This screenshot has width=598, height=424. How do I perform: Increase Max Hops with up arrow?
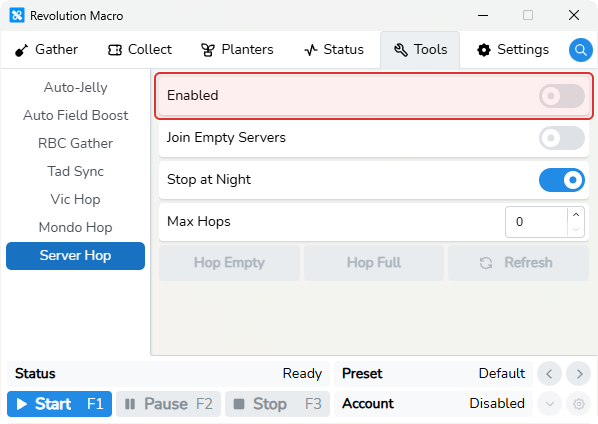coord(576,215)
